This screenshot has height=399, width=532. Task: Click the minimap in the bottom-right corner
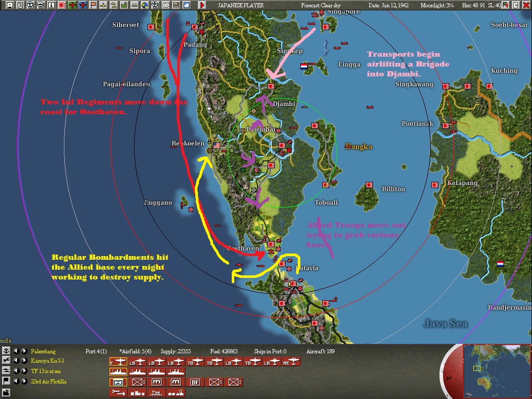[496, 371]
